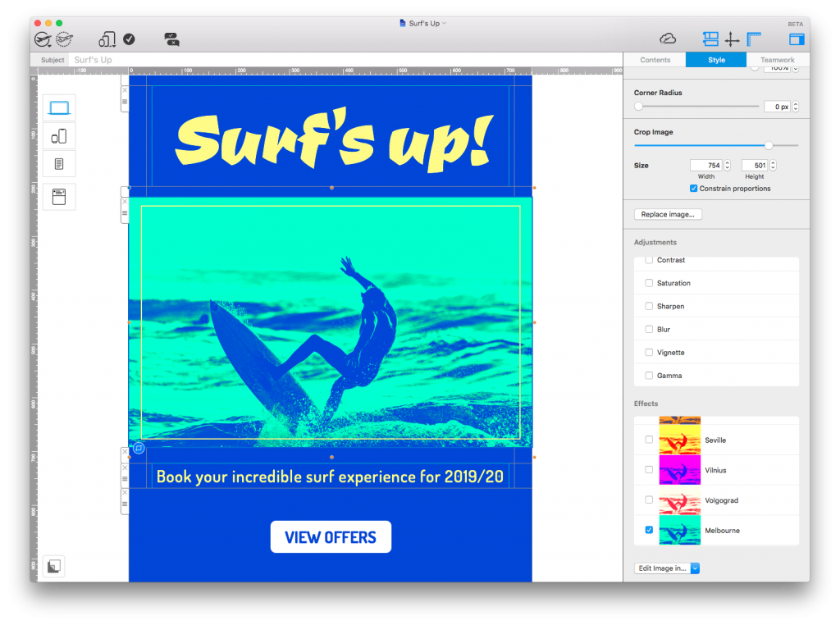Switch to plain text document view
This screenshot has width=840, height=625.
tap(59, 164)
